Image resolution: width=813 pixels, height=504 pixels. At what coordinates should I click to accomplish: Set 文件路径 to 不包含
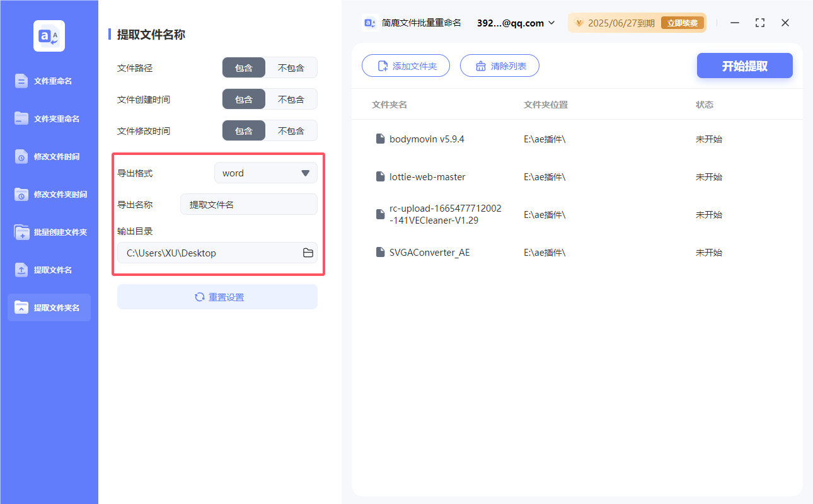[x=291, y=67]
